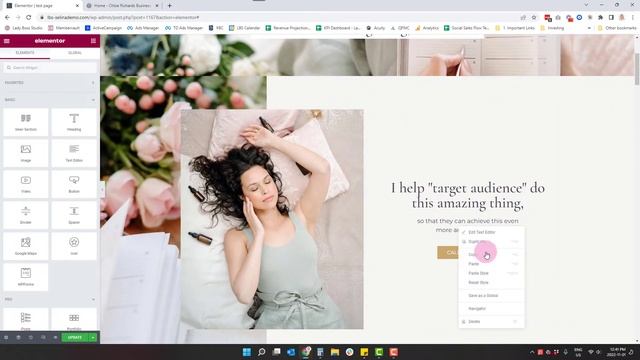Image resolution: width=640 pixels, height=360 pixels.
Task: Open the Chrome extensions puzzle icon
Action: tap(600, 18)
